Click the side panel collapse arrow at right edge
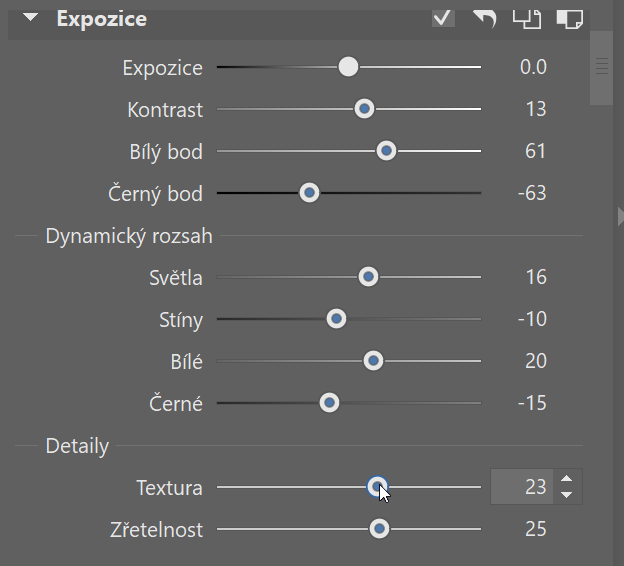 [620, 217]
